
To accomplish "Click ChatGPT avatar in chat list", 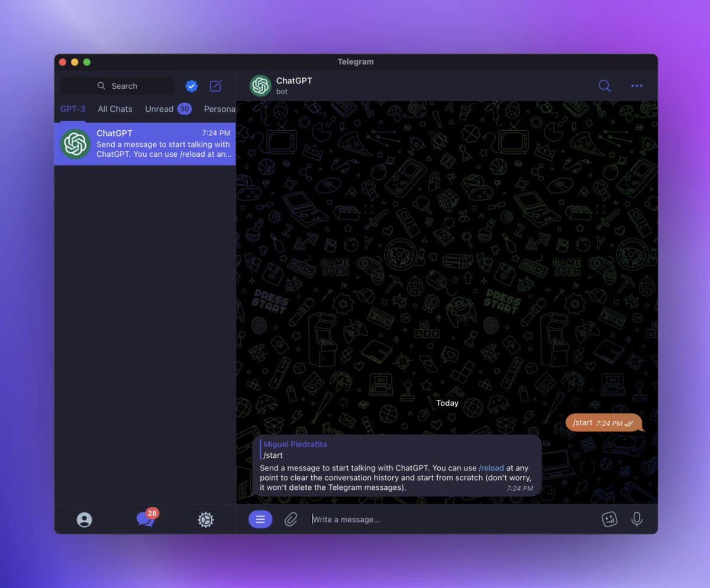I will pyautogui.click(x=75, y=144).
